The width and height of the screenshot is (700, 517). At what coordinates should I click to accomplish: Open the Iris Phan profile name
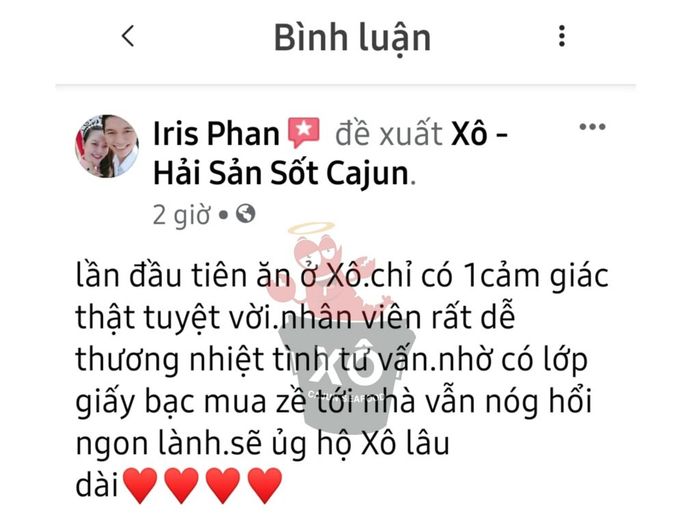[x=216, y=133]
